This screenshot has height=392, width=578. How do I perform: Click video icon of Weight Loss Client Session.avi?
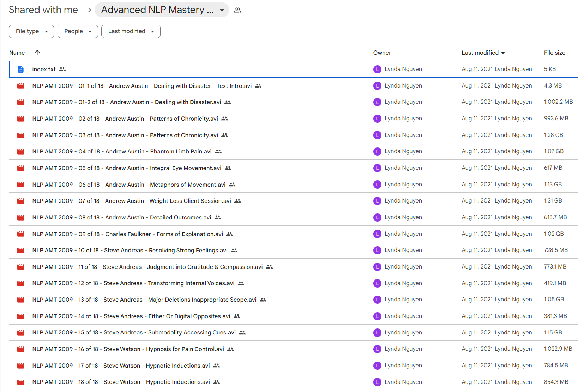click(x=21, y=201)
